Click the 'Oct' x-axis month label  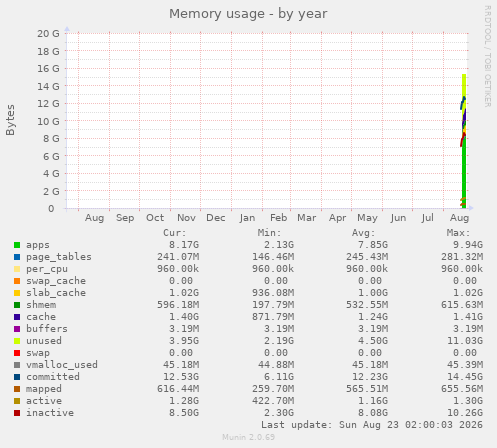click(x=155, y=218)
